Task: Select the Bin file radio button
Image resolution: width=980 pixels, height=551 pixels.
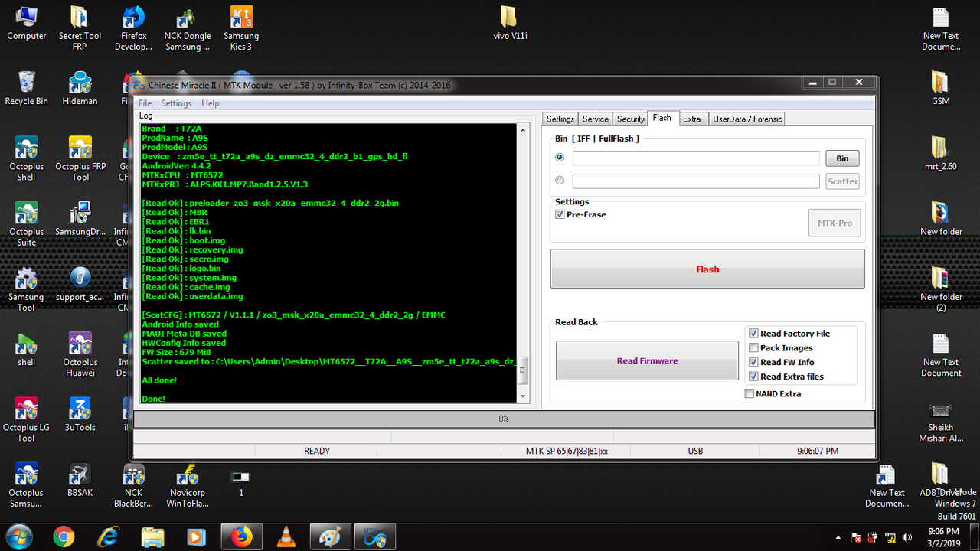Action: pos(560,158)
